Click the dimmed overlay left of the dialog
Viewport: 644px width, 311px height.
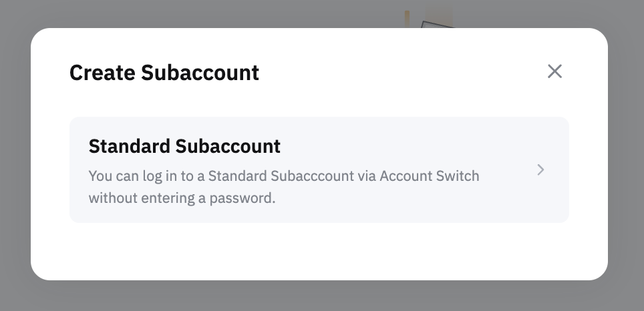[x=15, y=155]
